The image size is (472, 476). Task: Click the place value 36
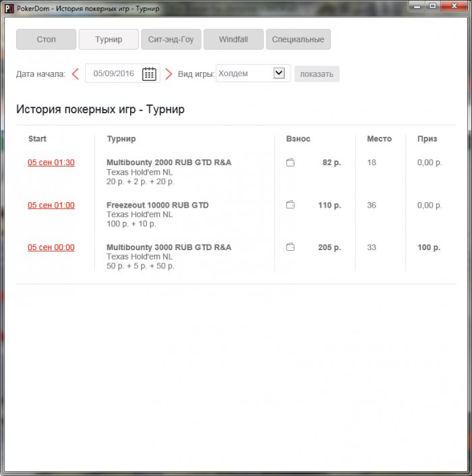tap(372, 205)
